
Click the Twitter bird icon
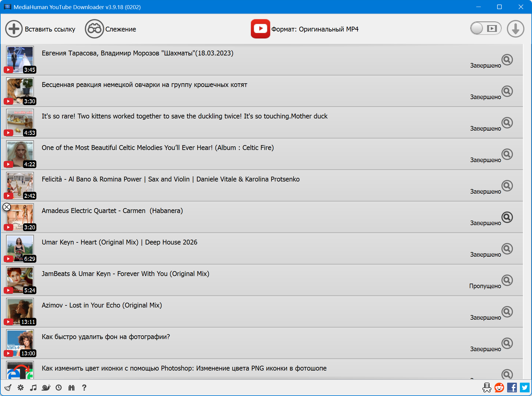point(525,388)
